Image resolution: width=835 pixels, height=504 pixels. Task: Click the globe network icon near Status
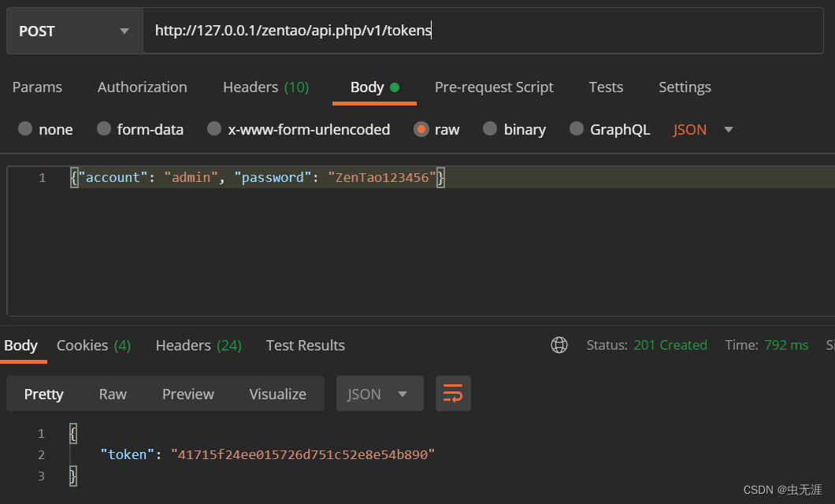click(559, 345)
